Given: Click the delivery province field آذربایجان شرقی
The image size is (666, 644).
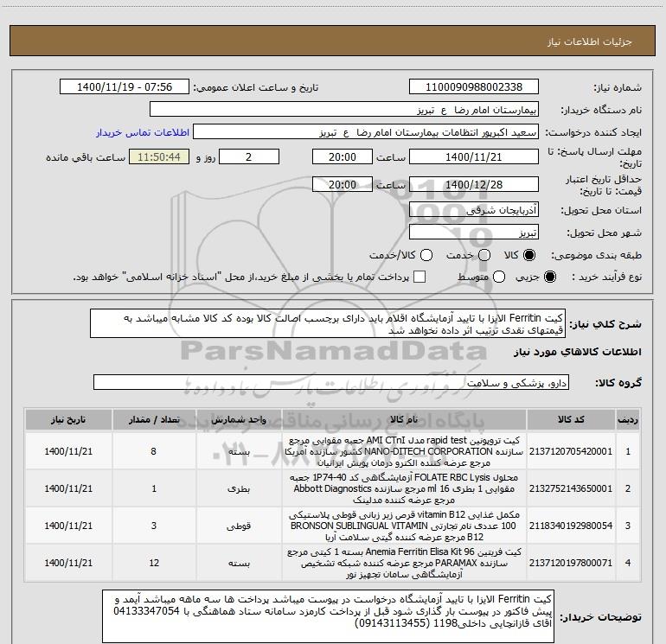Looking at the screenshot, I should tap(474, 210).
